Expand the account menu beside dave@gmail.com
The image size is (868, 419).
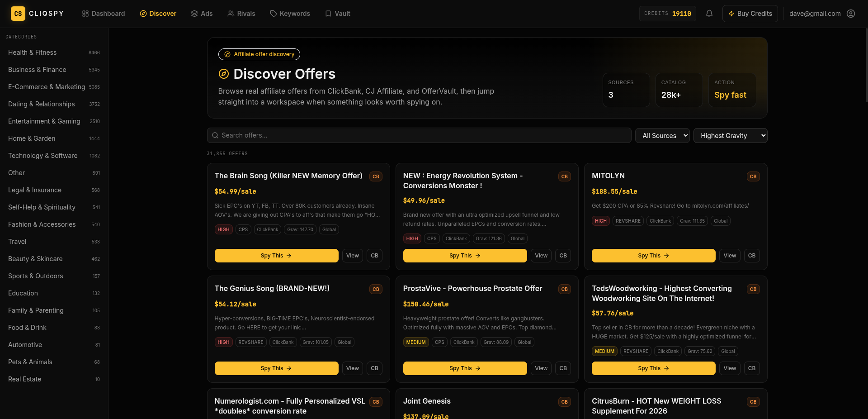point(851,14)
